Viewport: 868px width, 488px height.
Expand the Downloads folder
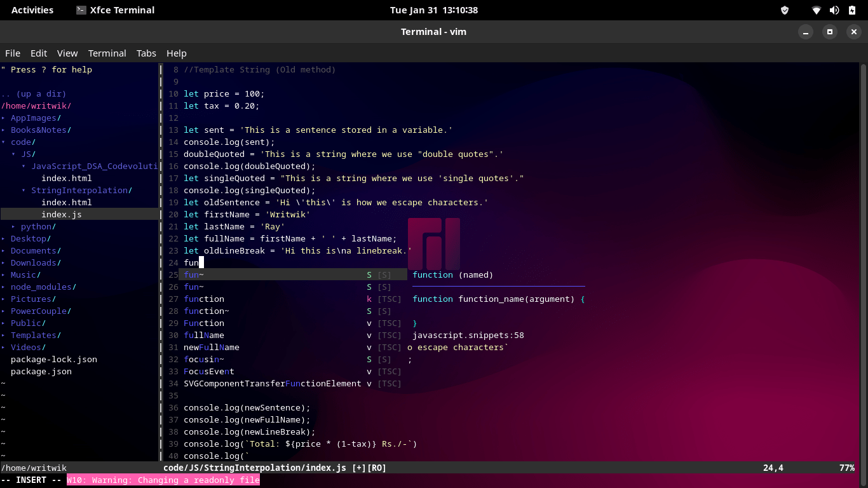35,262
